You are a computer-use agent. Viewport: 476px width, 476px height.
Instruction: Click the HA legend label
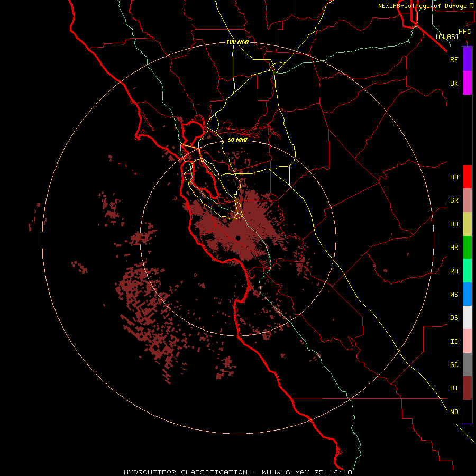(x=454, y=177)
